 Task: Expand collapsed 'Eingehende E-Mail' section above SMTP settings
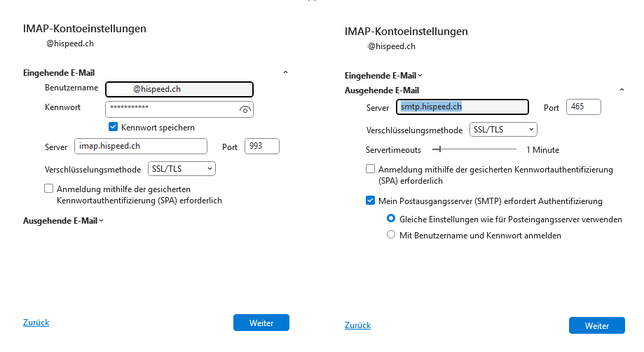384,75
